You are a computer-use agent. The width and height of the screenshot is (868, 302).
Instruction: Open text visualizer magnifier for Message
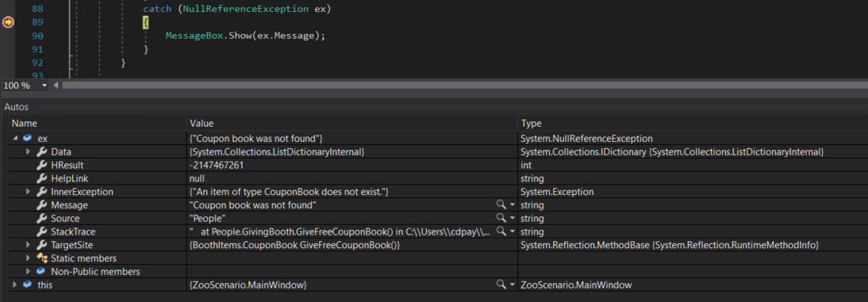point(501,205)
